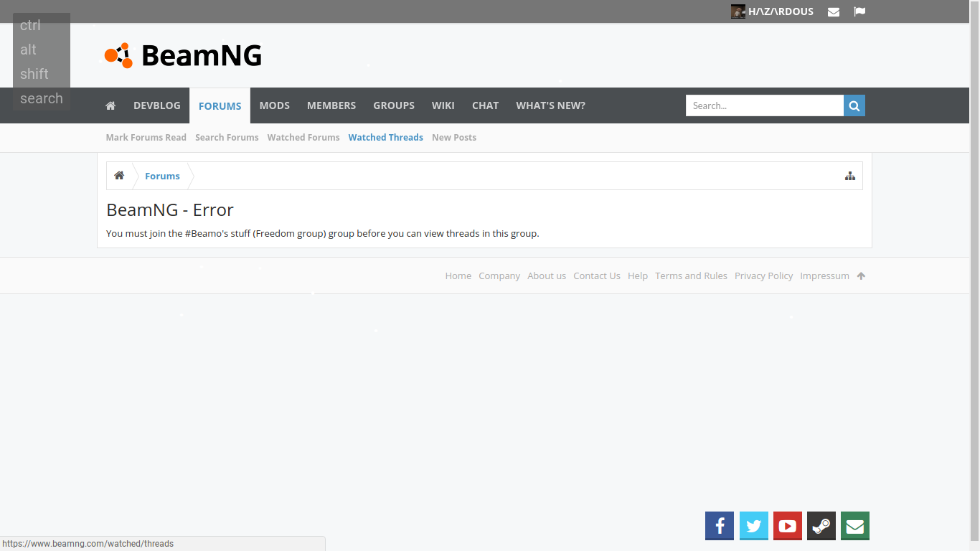Click the alt key overlay item
Screen dimensions: 980x551
coord(29,50)
